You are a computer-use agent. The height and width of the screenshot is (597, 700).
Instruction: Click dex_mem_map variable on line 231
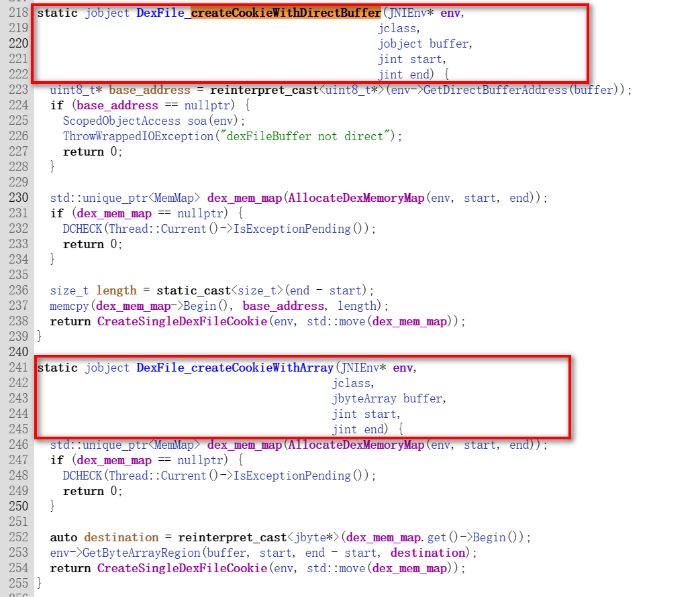click(114, 213)
